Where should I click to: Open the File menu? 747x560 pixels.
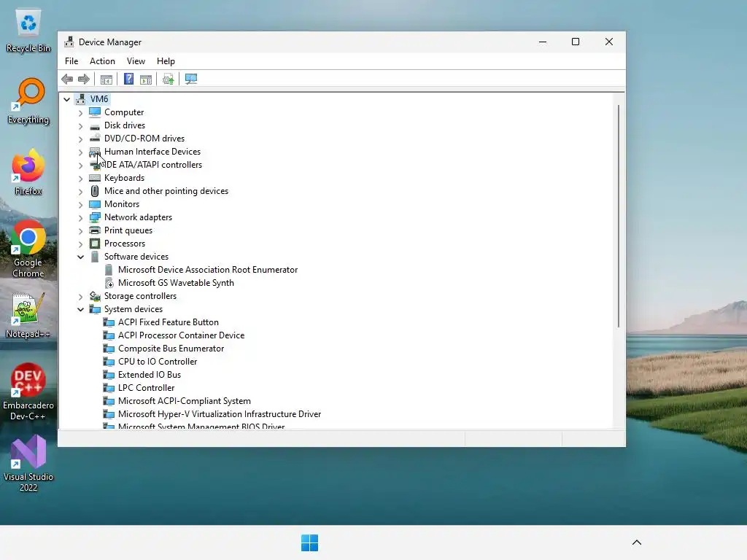(71, 61)
